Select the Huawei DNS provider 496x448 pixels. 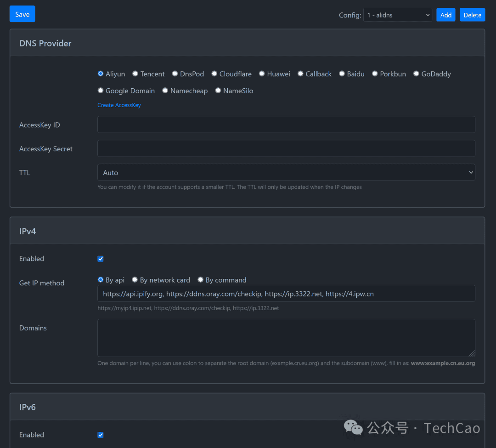pos(262,74)
